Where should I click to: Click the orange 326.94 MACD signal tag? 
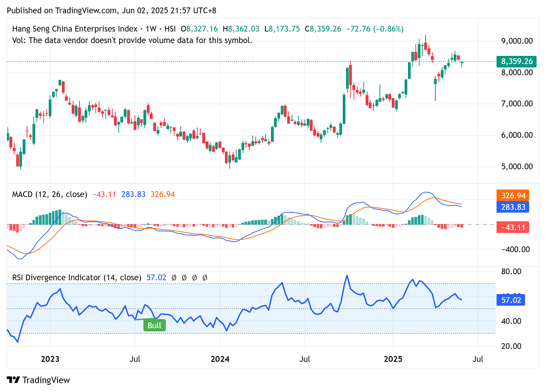point(513,195)
